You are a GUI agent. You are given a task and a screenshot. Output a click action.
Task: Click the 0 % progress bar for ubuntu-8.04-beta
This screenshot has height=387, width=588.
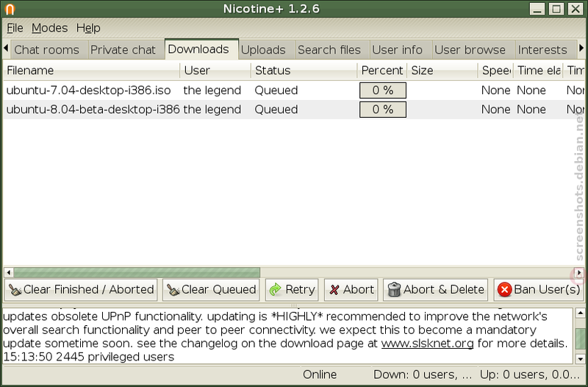click(x=382, y=110)
